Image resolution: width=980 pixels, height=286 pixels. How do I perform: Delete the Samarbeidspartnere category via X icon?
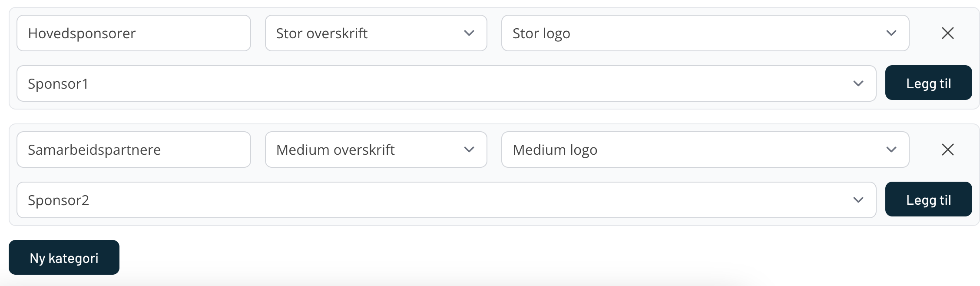[x=947, y=150]
